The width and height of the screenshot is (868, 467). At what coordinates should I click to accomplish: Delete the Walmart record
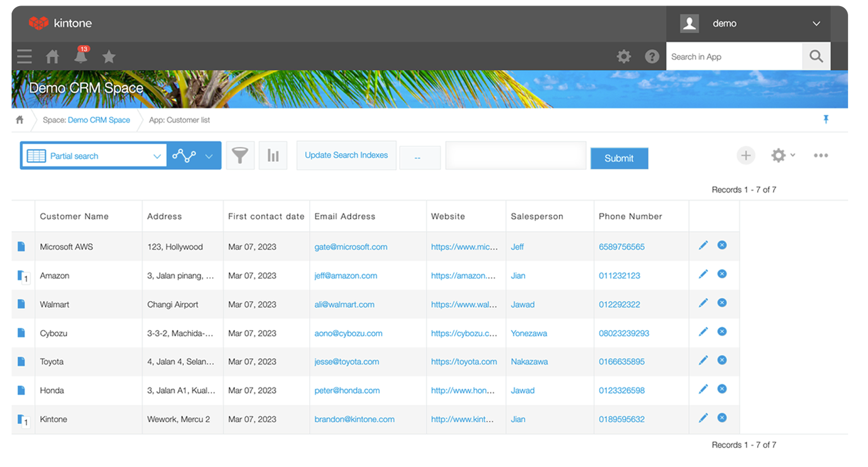722,302
